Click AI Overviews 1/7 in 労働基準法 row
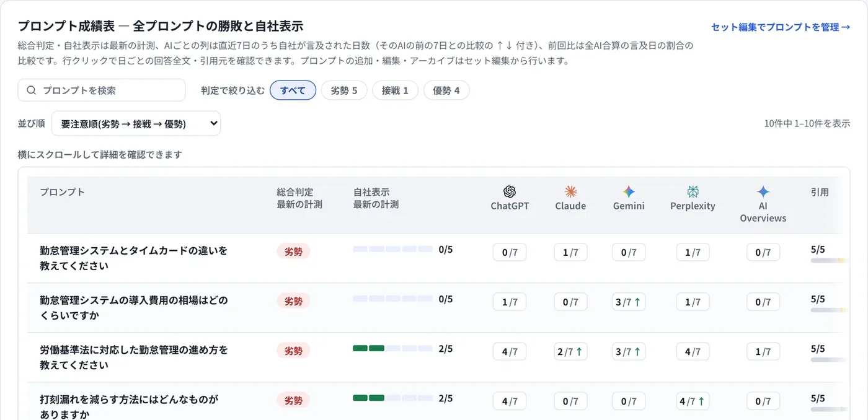868x420 pixels. coord(763,351)
